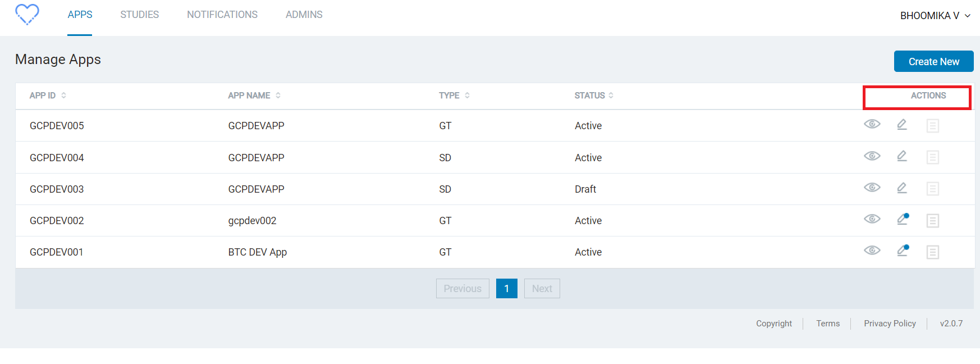Click type GT in GCPDEV002 row
This screenshot has width=980, height=364.
(445, 221)
